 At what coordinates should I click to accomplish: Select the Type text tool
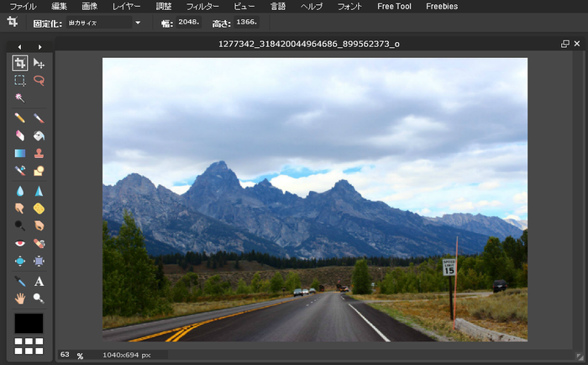tap(39, 281)
